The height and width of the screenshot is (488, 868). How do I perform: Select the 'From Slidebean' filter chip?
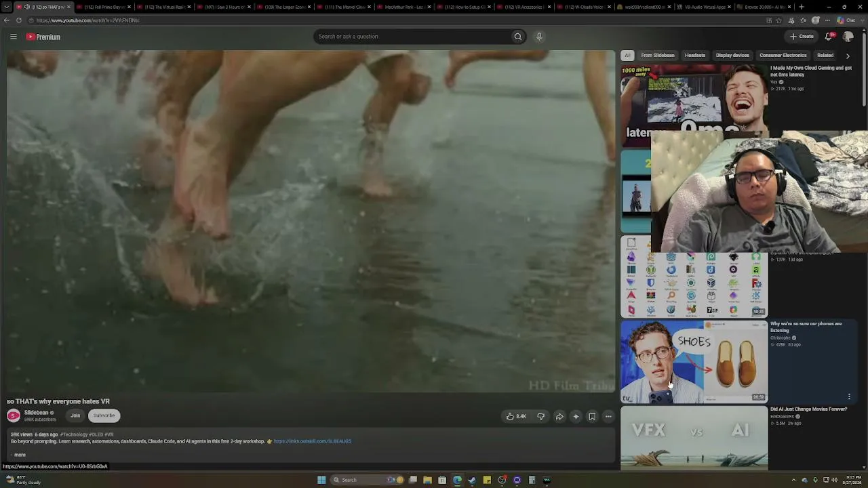click(x=658, y=56)
